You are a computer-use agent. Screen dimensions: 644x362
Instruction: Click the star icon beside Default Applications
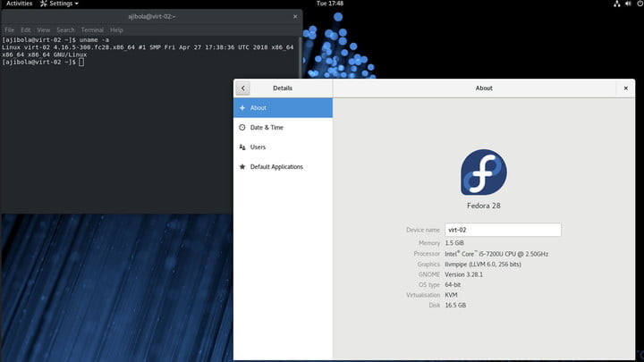[242, 167]
